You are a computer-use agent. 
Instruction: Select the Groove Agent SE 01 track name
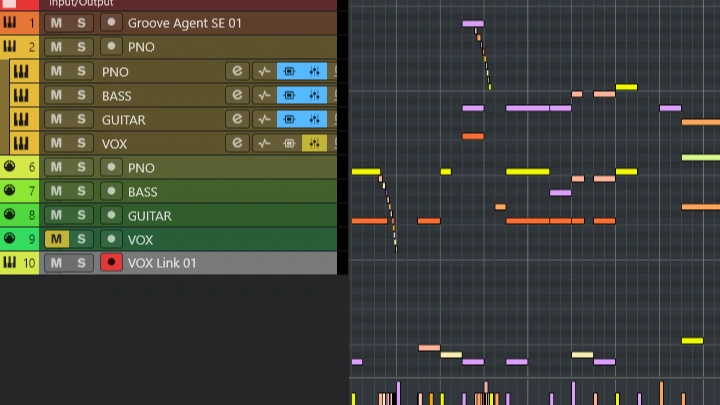pos(185,23)
